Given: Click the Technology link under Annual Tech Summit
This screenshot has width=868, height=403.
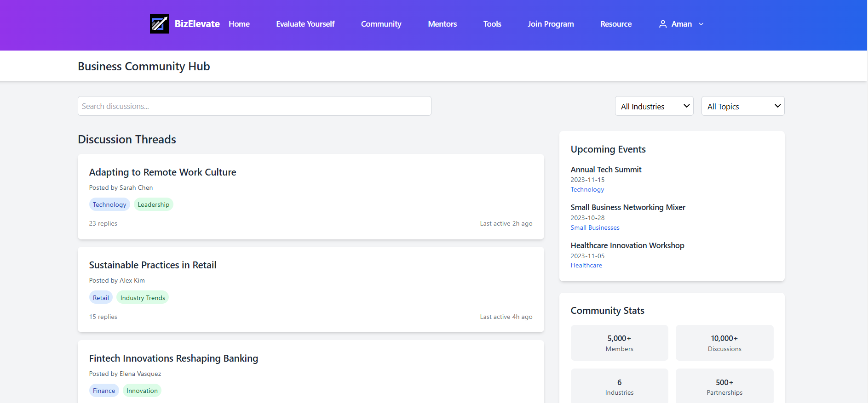Looking at the screenshot, I should pyautogui.click(x=587, y=189).
